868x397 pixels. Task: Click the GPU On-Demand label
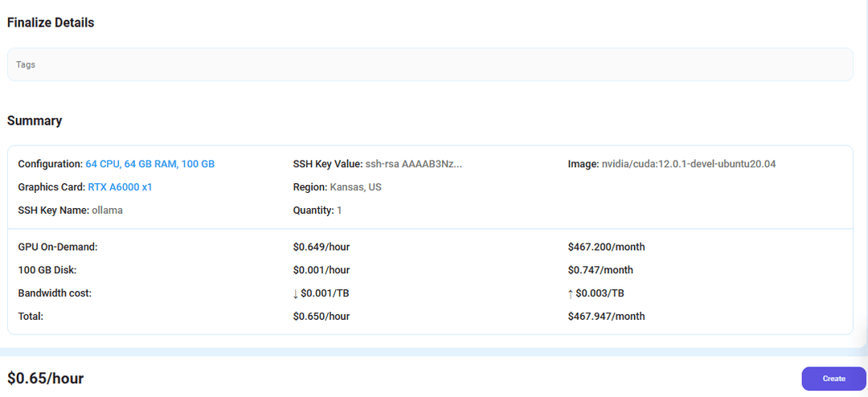point(58,247)
